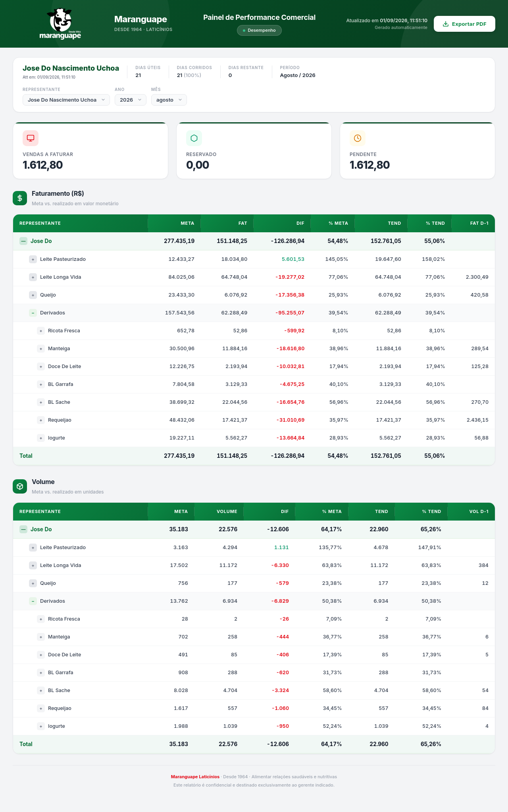Click the Pendente clock icon
This screenshot has height=812, width=508.
pos(358,138)
